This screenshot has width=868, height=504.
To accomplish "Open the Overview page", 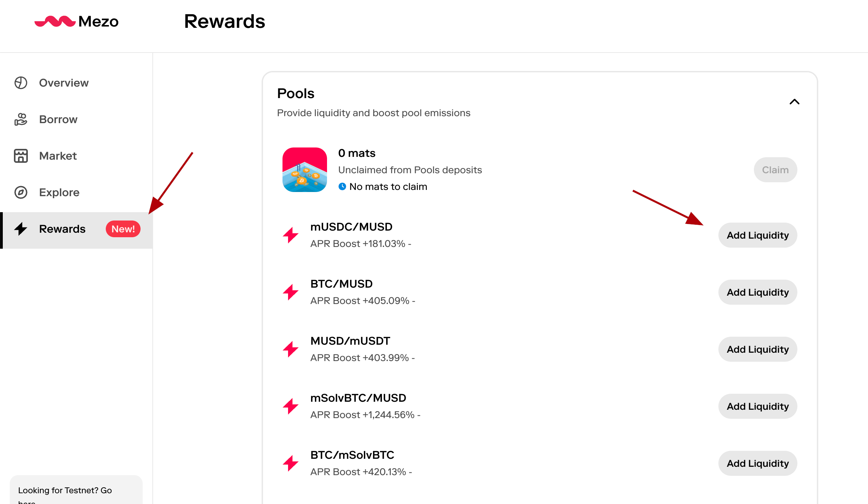I will [64, 83].
